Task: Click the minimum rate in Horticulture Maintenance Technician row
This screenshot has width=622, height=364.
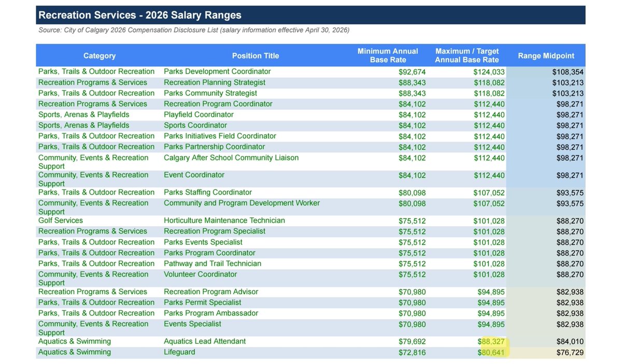Action: tap(412, 221)
